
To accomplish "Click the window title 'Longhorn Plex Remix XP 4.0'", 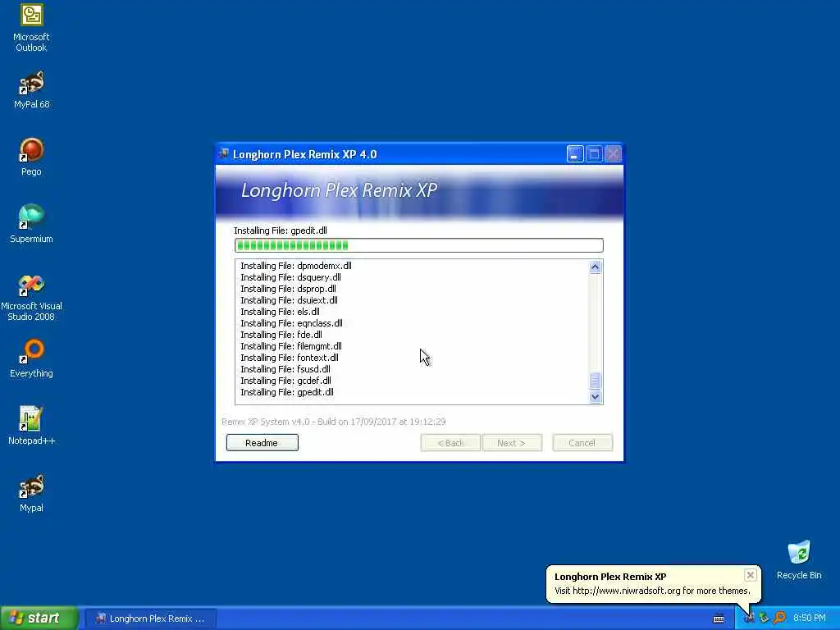I will click(305, 154).
